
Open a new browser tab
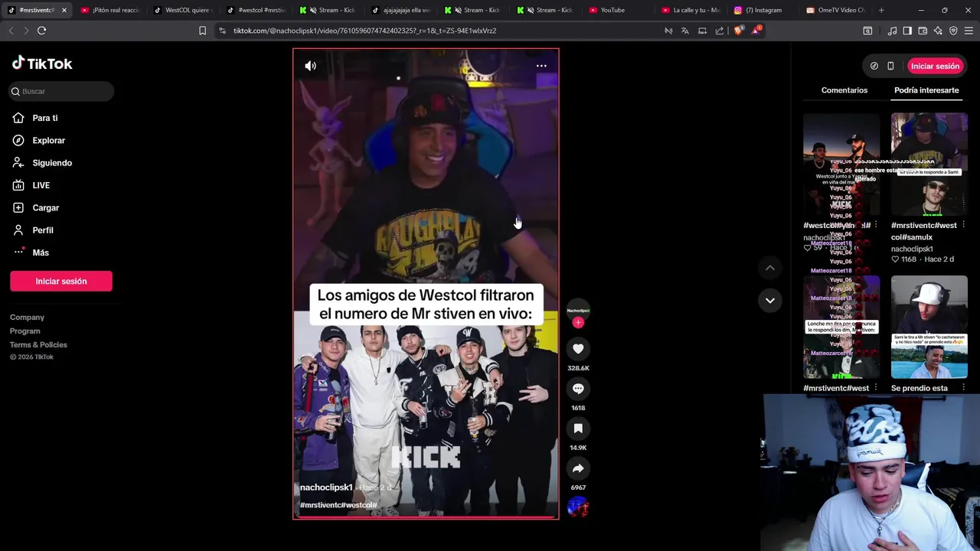881,10
